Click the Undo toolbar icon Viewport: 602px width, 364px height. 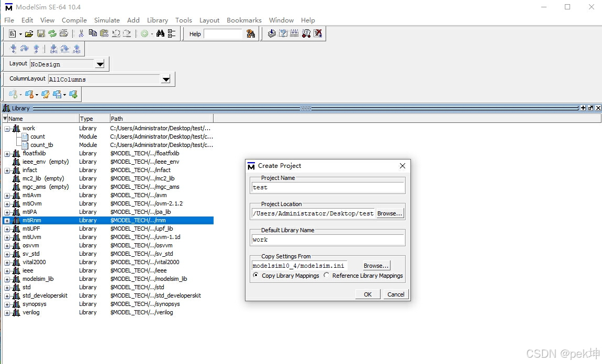click(116, 34)
